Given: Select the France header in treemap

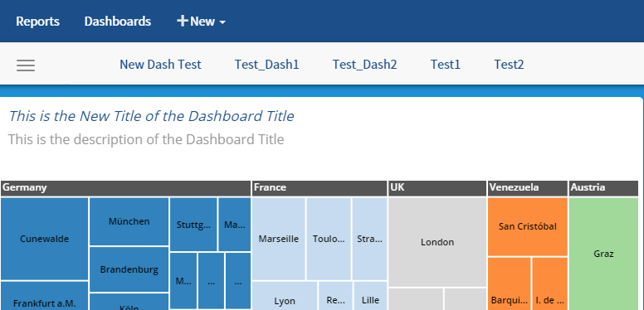Looking at the screenshot, I should pyautogui.click(x=320, y=188).
